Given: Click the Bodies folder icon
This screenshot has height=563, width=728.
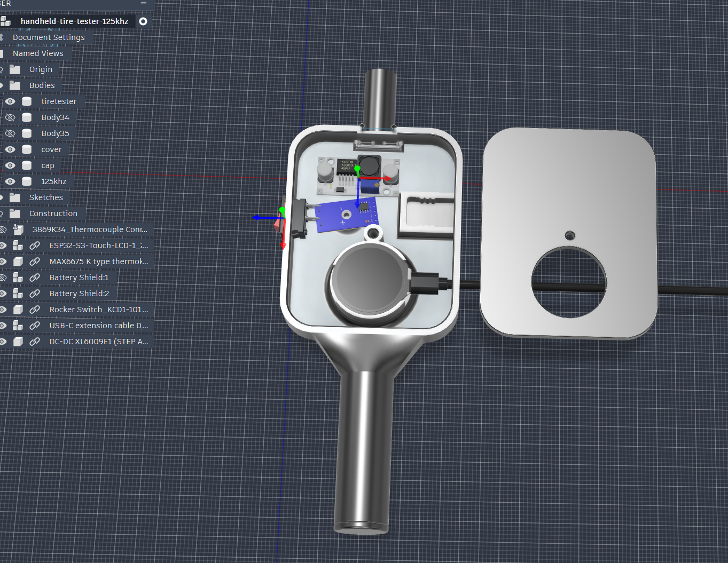Looking at the screenshot, I should [15, 85].
